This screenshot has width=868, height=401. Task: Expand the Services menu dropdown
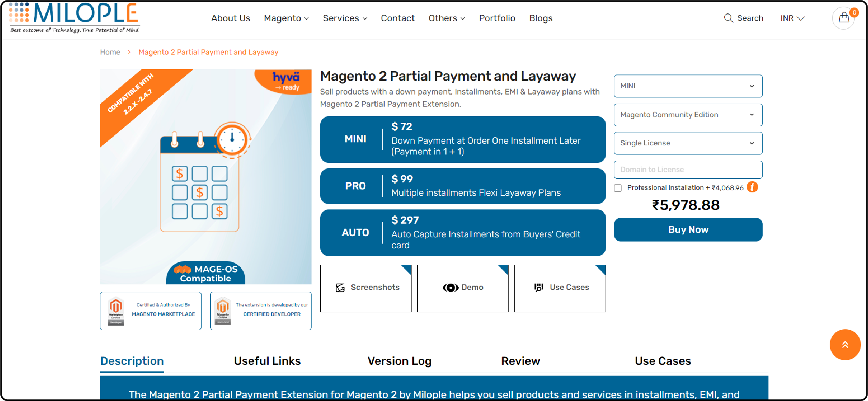tap(345, 18)
